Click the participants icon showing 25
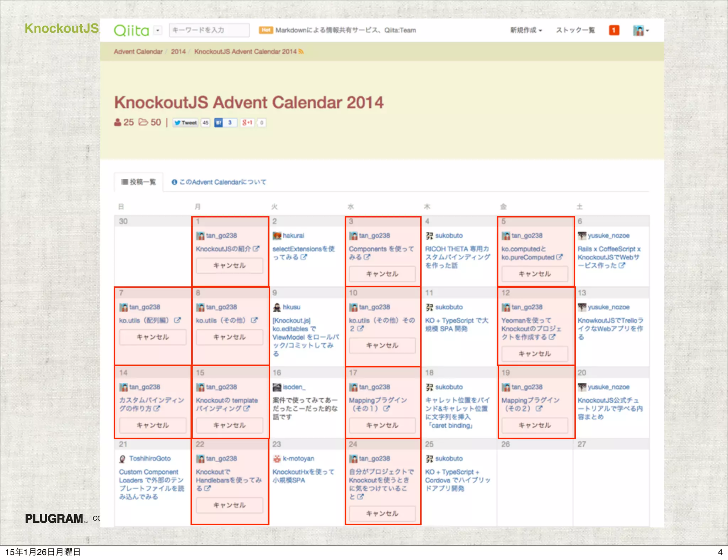This screenshot has width=728, height=560. tap(118, 122)
